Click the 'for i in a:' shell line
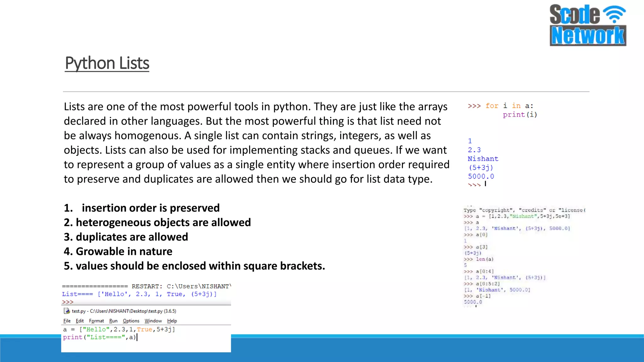The image size is (644, 362). pyautogui.click(x=501, y=106)
